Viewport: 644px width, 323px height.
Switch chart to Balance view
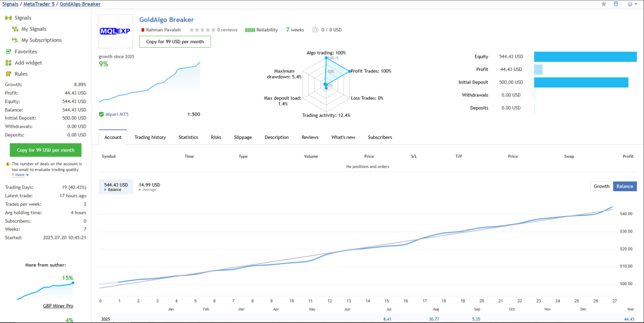click(625, 186)
